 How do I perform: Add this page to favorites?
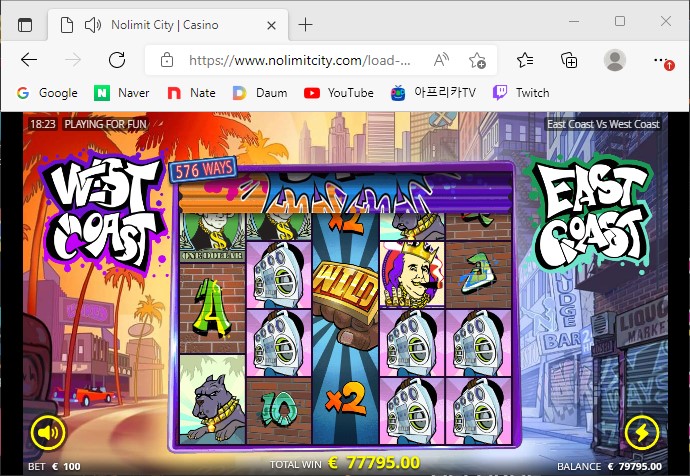pos(477,60)
